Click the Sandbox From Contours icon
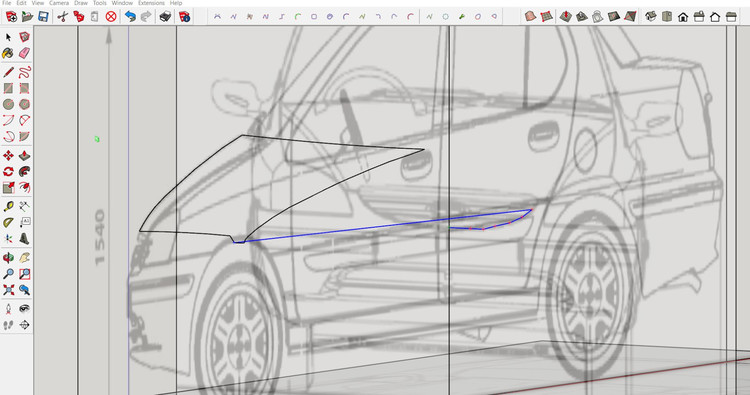The image size is (750, 395). (x=530, y=17)
